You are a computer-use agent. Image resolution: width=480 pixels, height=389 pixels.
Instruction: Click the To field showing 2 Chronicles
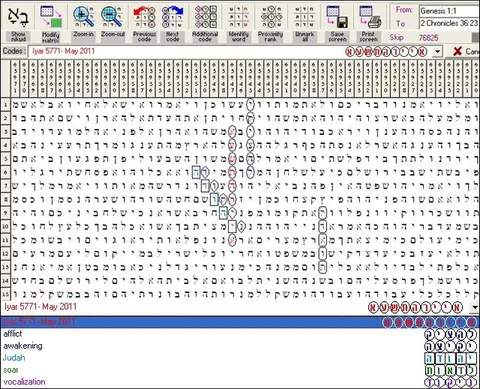pyautogui.click(x=449, y=23)
